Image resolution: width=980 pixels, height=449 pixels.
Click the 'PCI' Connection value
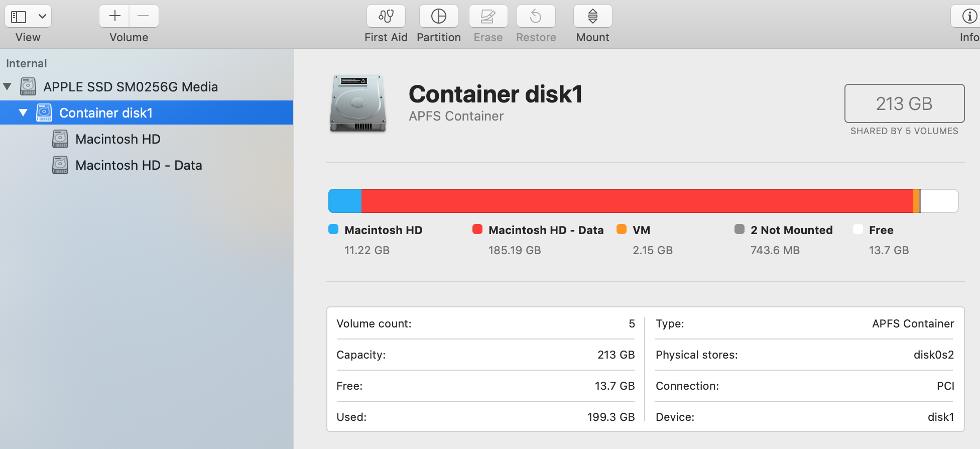945,386
